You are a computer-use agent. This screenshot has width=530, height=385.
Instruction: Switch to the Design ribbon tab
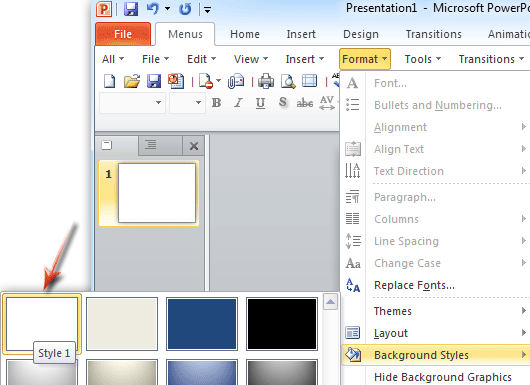[361, 34]
